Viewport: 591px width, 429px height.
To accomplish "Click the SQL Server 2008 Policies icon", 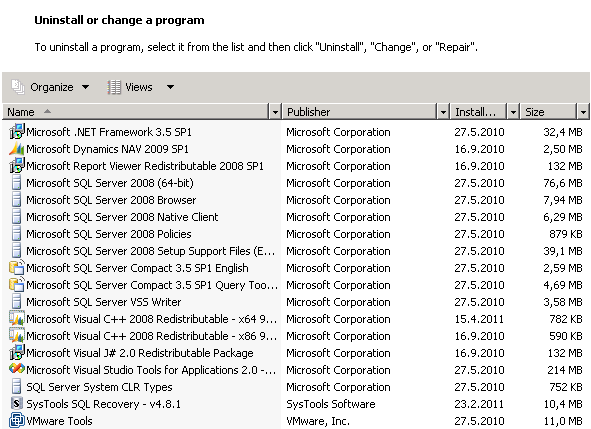I will [x=17, y=234].
